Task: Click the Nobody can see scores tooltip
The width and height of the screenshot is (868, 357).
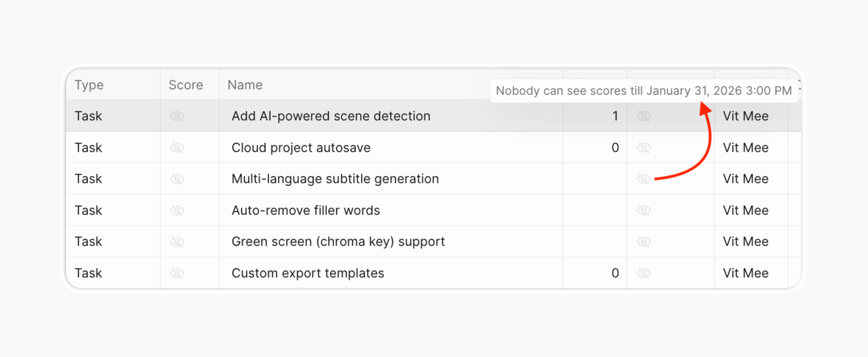Action: pos(643,91)
